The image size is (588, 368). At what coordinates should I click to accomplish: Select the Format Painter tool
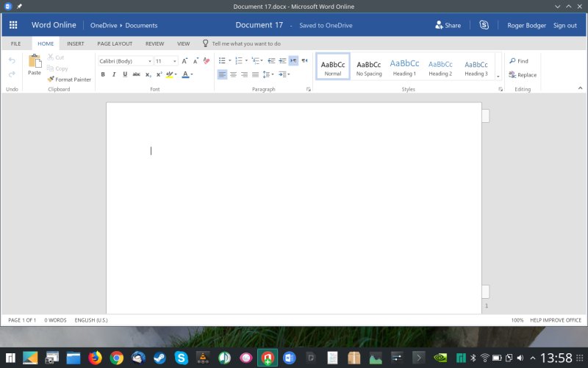pos(69,79)
